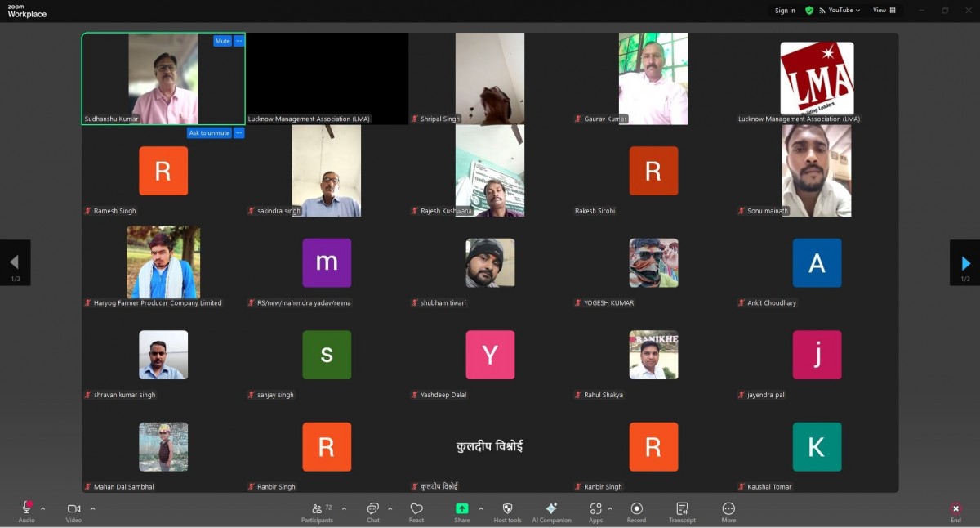Mute Sudhanshu Kumar's audio
The width and height of the screenshot is (980, 528).
pyautogui.click(x=222, y=41)
